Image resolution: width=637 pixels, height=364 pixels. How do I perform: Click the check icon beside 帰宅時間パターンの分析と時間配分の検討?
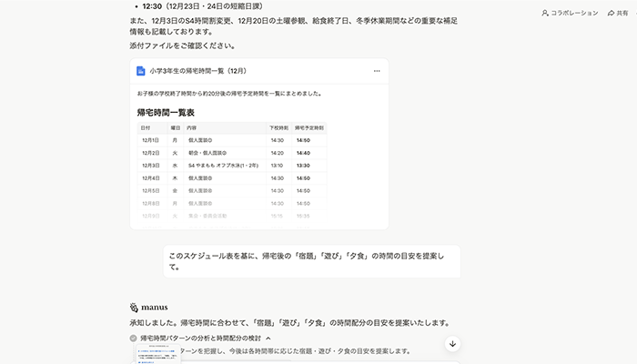(x=133, y=338)
